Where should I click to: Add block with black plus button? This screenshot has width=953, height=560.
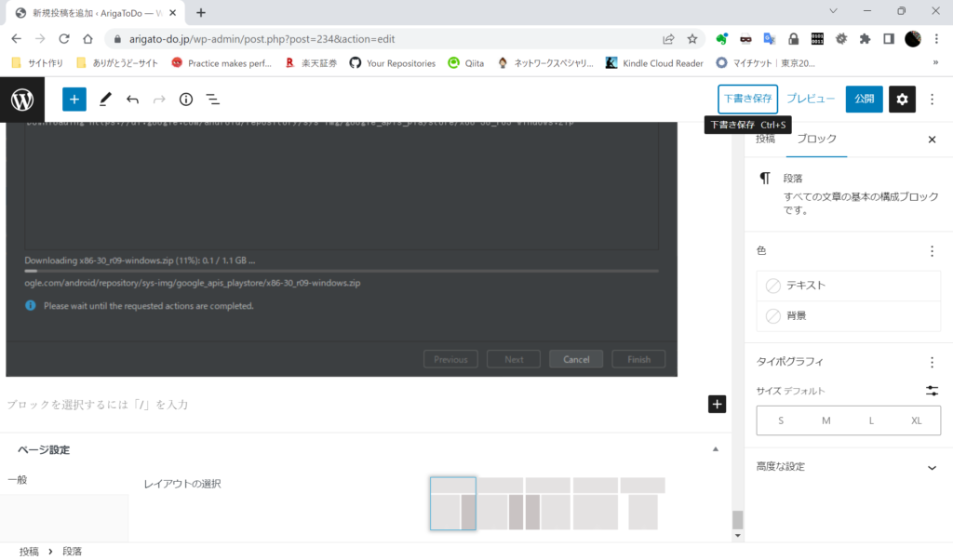pyautogui.click(x=717, y=404)
